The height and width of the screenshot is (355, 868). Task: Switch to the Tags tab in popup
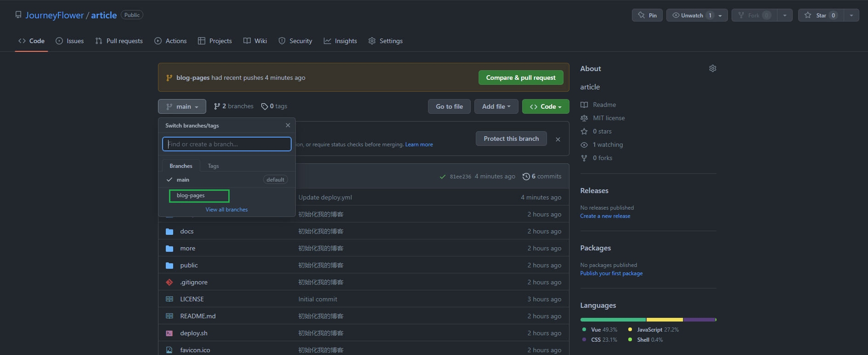[213, 166]
